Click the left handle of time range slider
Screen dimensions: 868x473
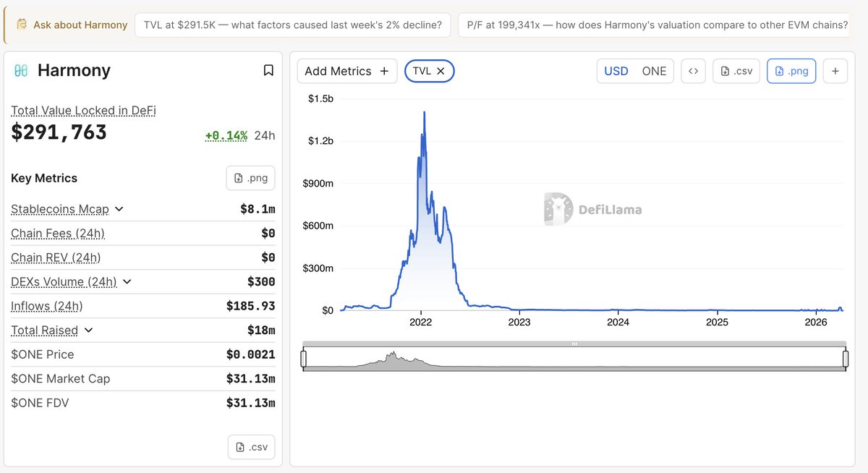304,358
